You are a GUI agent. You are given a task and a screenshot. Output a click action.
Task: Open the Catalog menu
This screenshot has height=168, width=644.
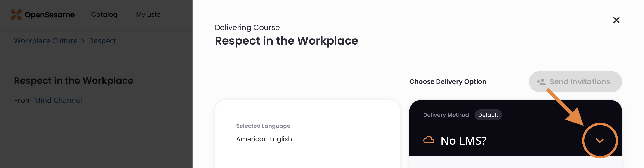click(x=104, y=15)
